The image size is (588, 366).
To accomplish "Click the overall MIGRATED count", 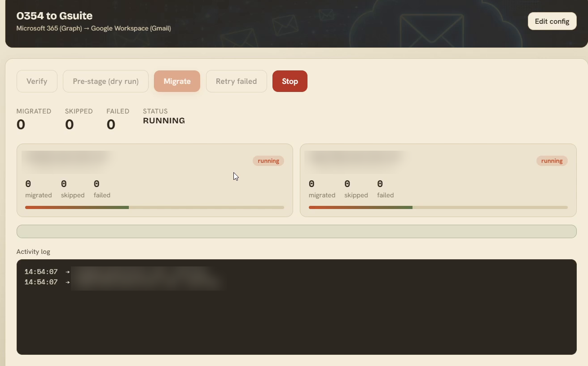I will (x=21, y=125).
